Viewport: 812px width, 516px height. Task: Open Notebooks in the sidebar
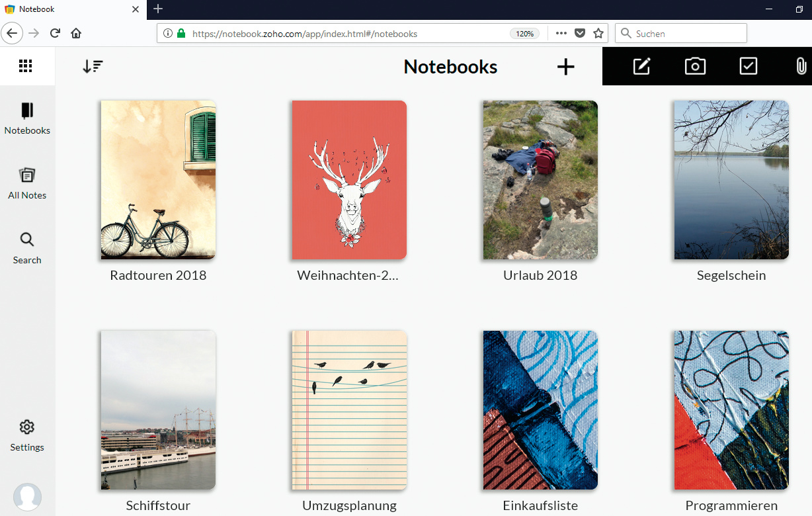[x=27, y=118]
